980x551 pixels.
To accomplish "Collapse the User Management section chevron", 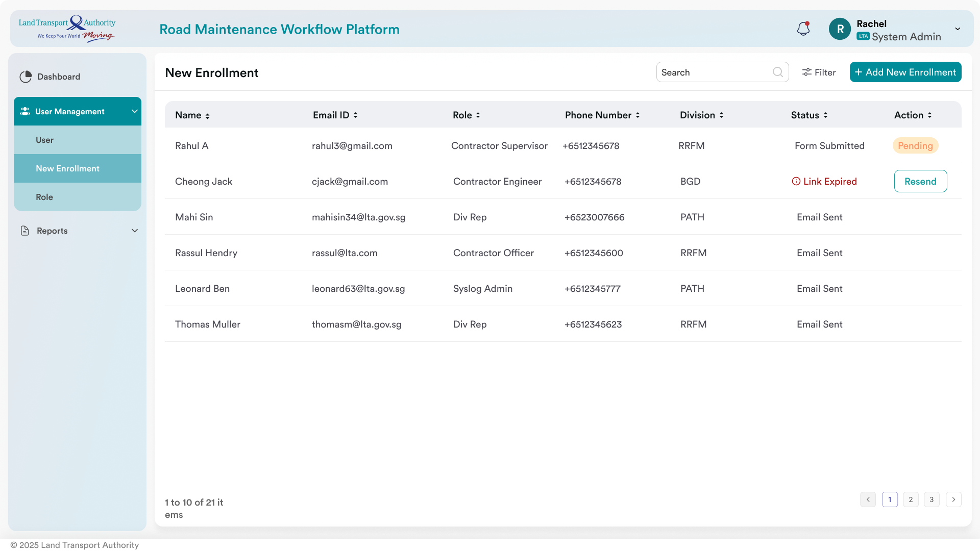I will (135, 111).
